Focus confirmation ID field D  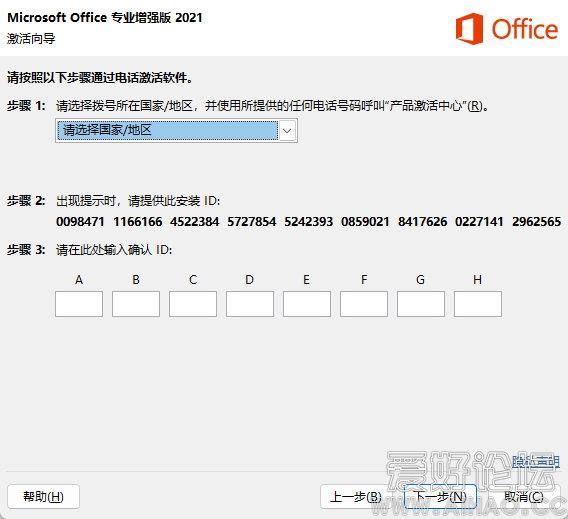250,304
